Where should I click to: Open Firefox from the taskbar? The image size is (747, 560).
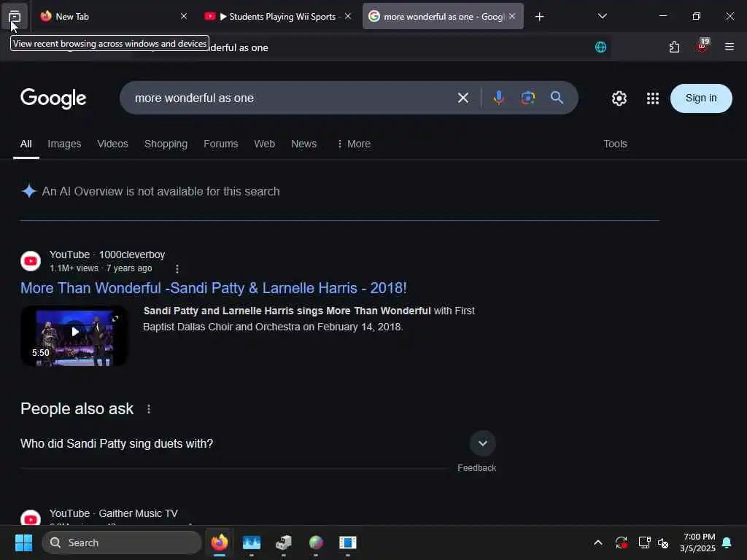220,542
